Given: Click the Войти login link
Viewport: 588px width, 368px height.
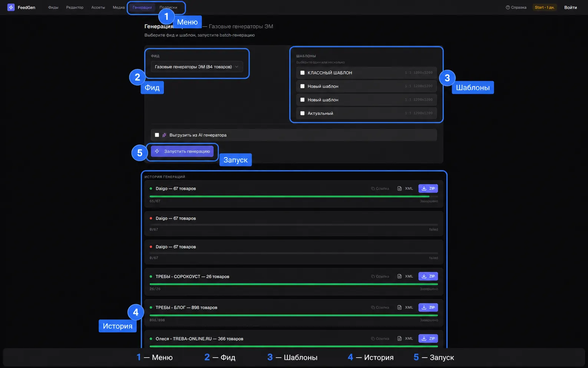Looking at the screenshot, I should [571, 7].
